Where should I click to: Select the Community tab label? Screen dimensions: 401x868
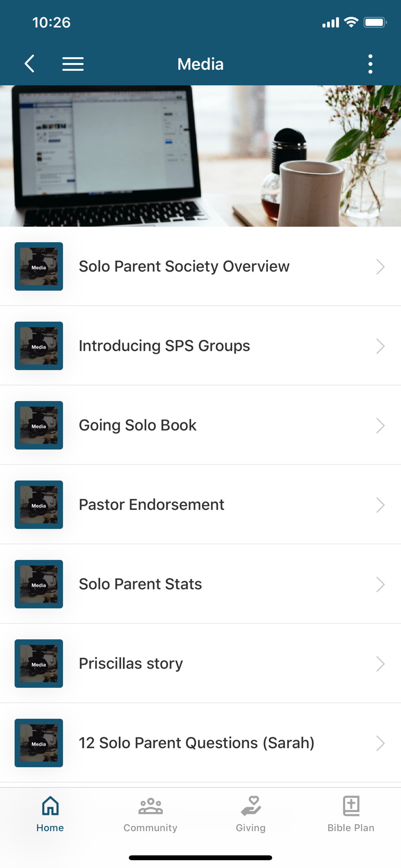[x=150, y=828]
